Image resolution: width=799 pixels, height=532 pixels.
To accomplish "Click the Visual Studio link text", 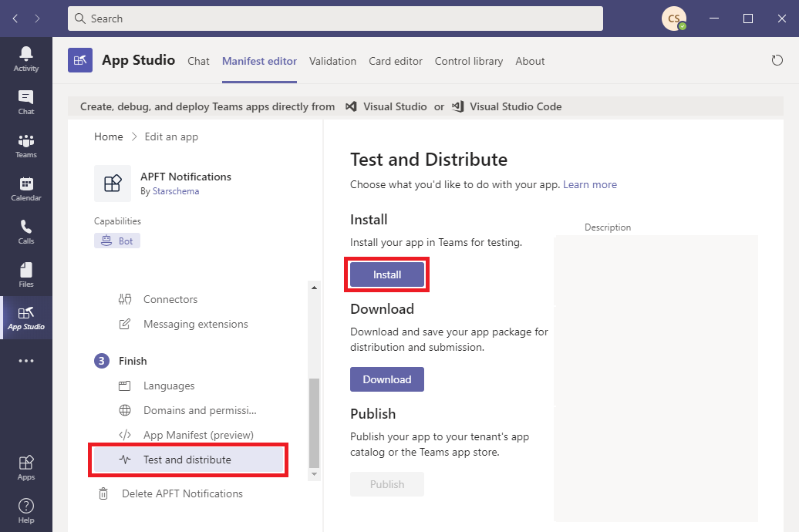I will (395, 106).
